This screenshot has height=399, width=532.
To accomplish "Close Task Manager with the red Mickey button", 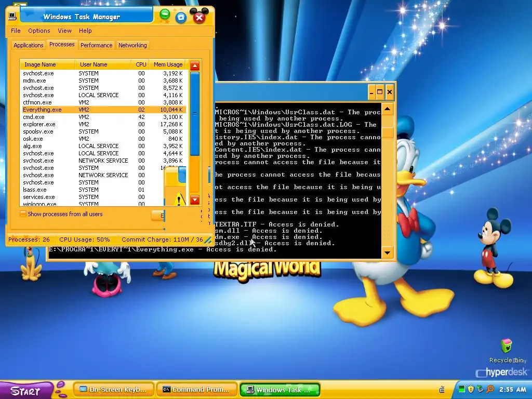I will (199, 16).
